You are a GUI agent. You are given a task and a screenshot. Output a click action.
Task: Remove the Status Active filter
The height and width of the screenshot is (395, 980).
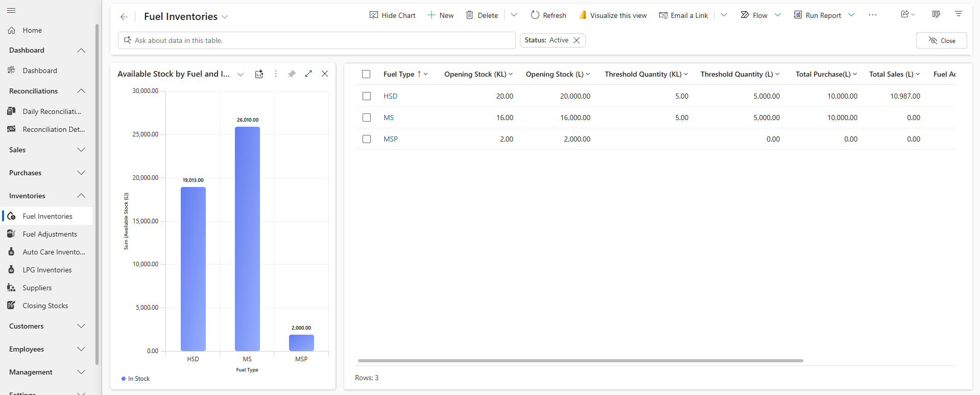pos(577,40)
